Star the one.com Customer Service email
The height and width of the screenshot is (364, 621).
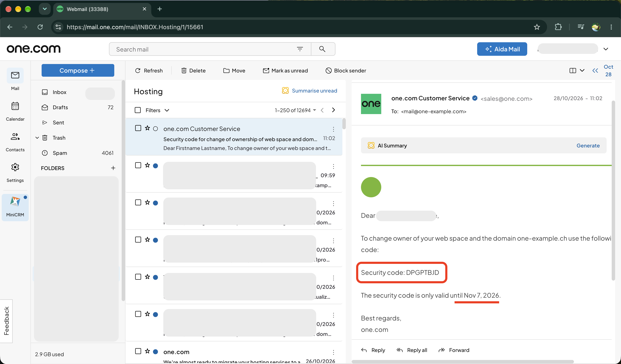[x=147, y=128]
